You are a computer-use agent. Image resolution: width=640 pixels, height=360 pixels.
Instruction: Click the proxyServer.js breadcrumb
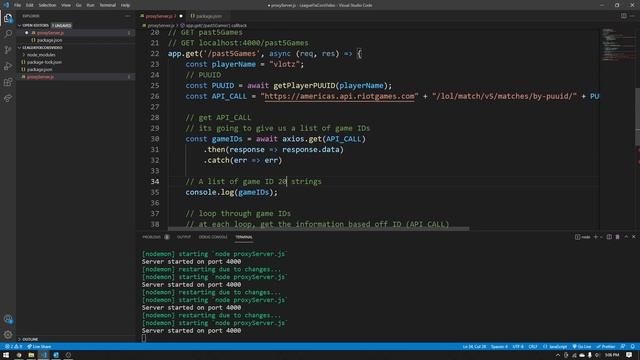[x=160, y=25]
